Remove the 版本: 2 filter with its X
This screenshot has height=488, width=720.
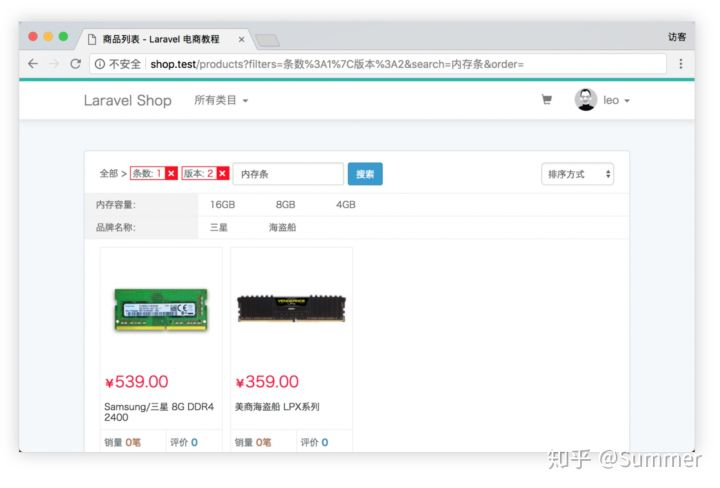pyautogui.click(x=223, y=173)
